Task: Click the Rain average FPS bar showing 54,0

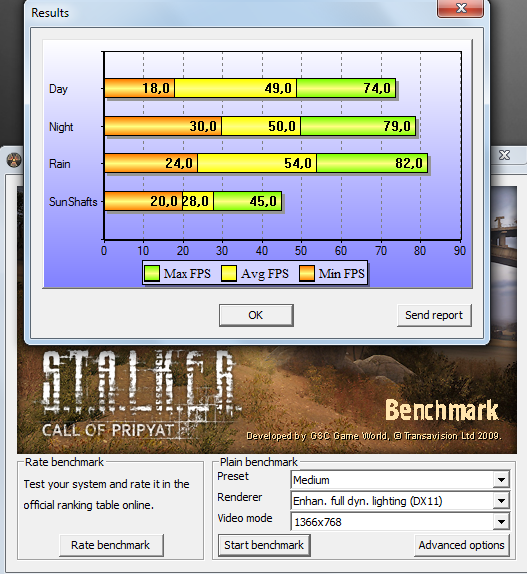Action: tap(257, 163)
